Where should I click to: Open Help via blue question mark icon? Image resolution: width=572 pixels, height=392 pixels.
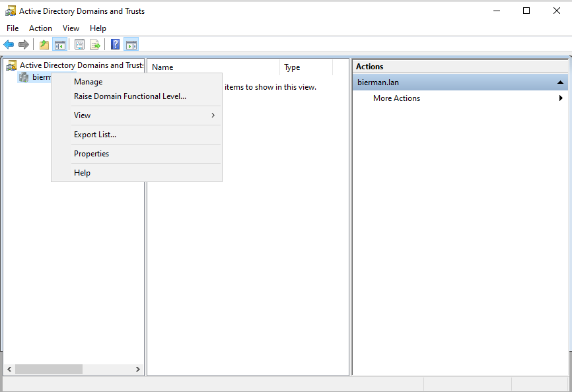[116, 44]
